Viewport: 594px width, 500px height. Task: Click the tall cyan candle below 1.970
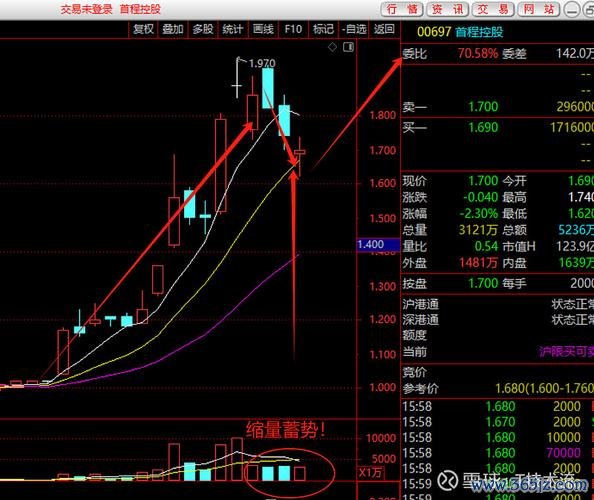[268, 88]
